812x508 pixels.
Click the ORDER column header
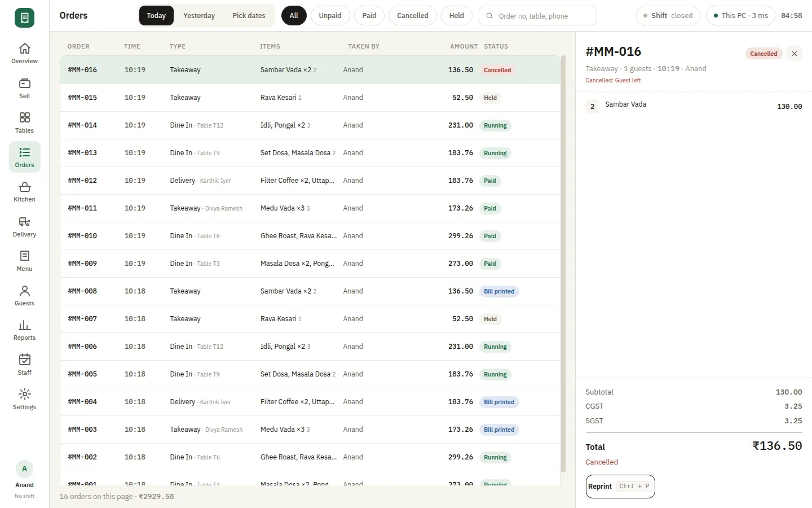78,46
